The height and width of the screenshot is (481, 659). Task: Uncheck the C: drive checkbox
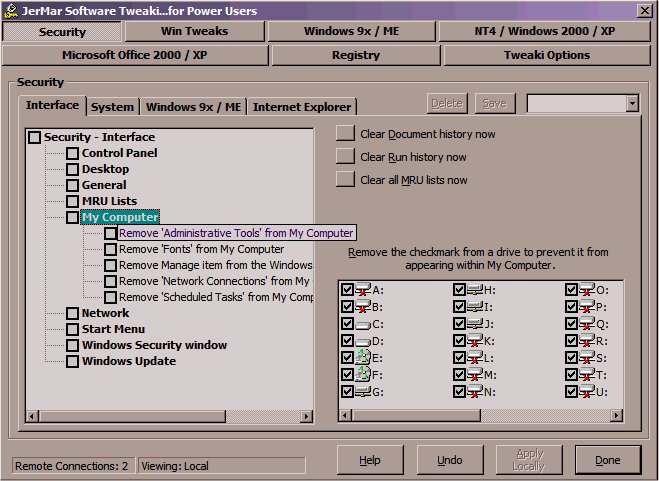(x=347, y=324)
